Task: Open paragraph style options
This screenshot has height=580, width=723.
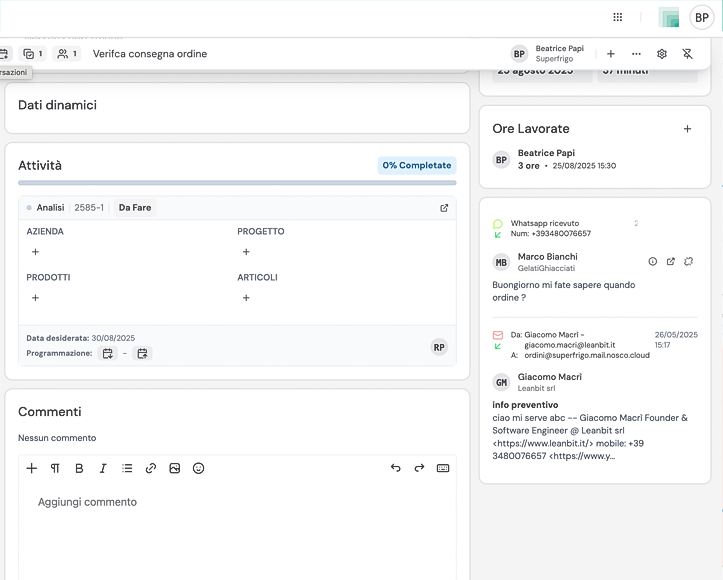Action: click(x=55, y=468)
